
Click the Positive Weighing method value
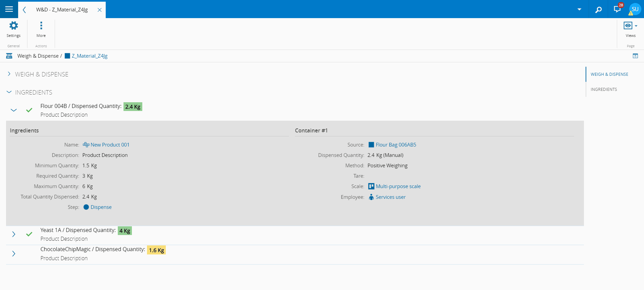387,166
